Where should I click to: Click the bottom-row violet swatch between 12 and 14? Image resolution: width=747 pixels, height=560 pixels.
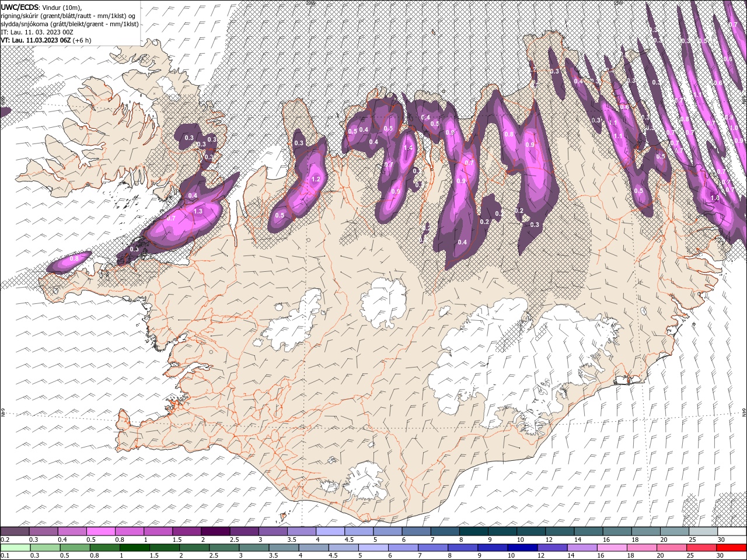[552, 547]
